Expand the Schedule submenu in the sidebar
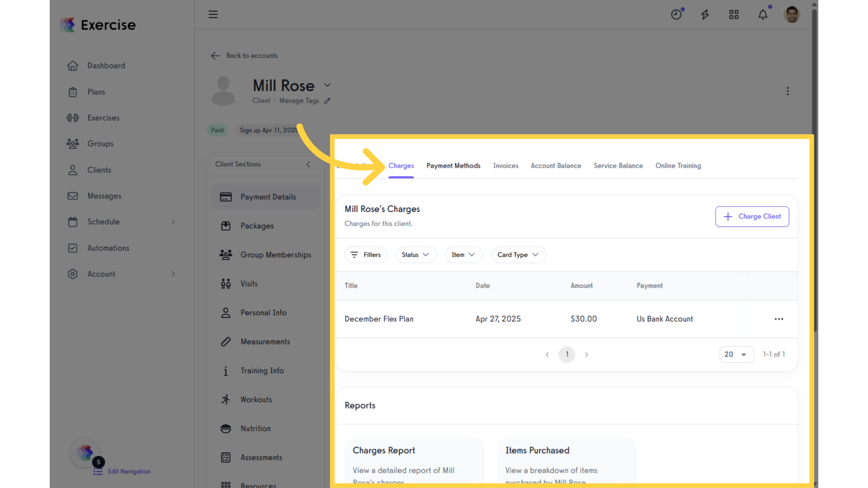 pos(173,222)
